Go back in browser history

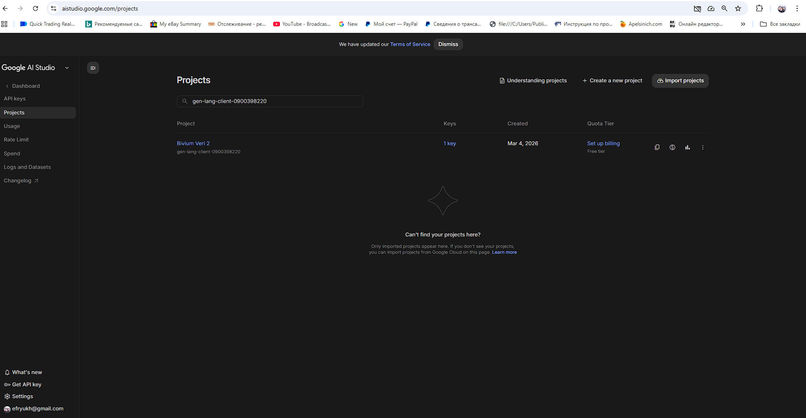[6, 8]
